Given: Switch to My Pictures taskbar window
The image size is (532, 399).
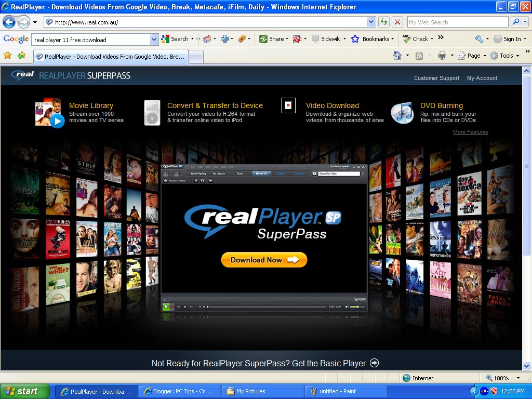Looking at the screenshot, I should pos(263,392).
